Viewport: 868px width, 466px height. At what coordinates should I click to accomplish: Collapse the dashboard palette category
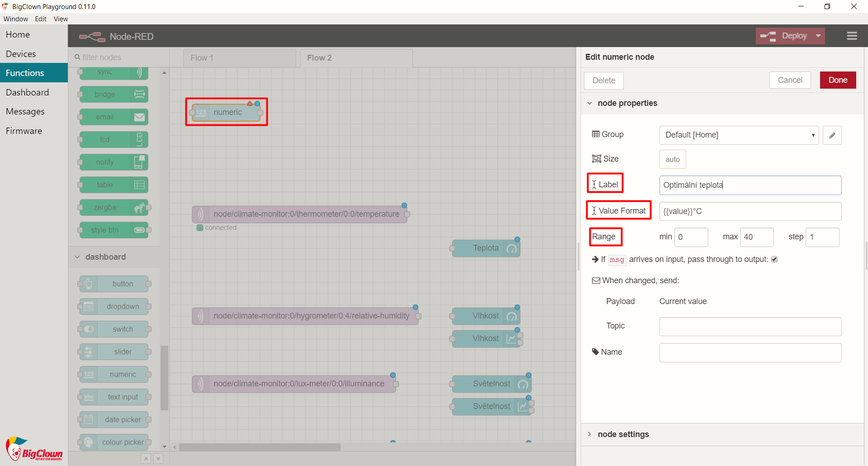[x=77, y=257]
